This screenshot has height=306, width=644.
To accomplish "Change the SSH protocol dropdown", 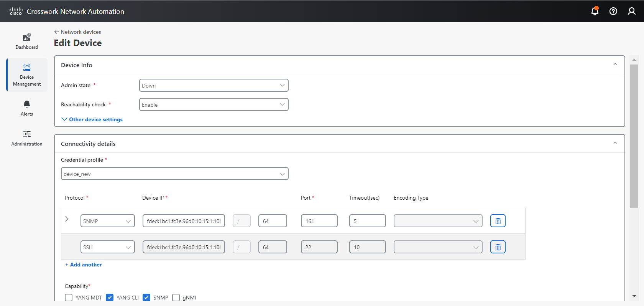I will point(107,247).
